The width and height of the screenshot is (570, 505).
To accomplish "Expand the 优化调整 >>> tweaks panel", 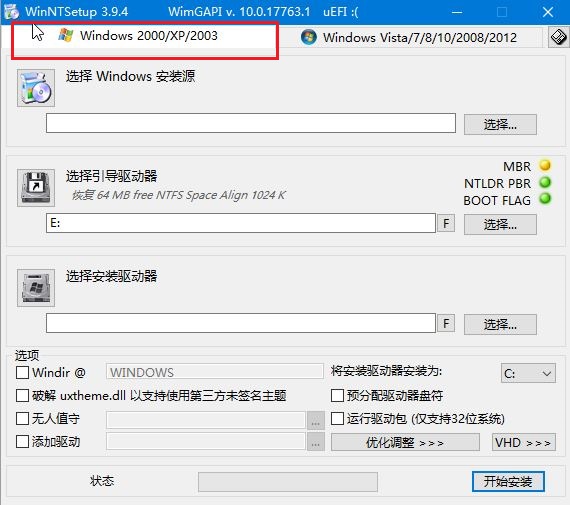I will coord(405,442).
